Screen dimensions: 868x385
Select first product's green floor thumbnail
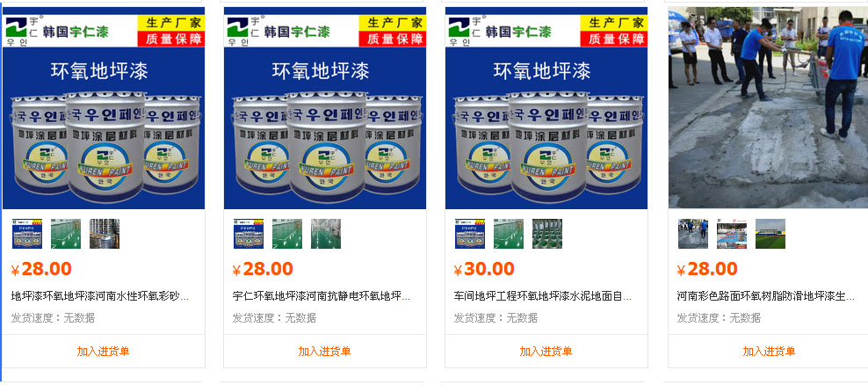(66, 234)
